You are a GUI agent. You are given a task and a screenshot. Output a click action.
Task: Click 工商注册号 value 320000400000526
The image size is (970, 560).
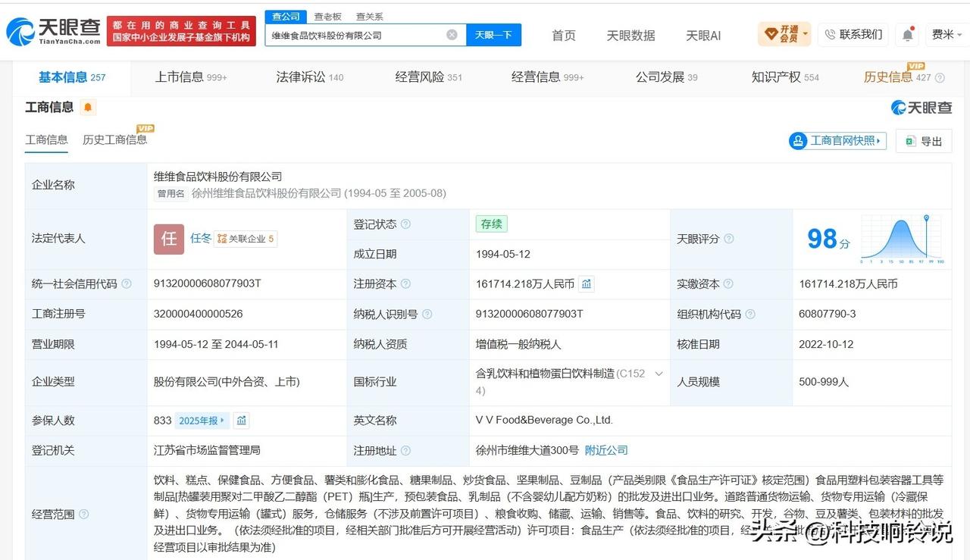(198, 314)
